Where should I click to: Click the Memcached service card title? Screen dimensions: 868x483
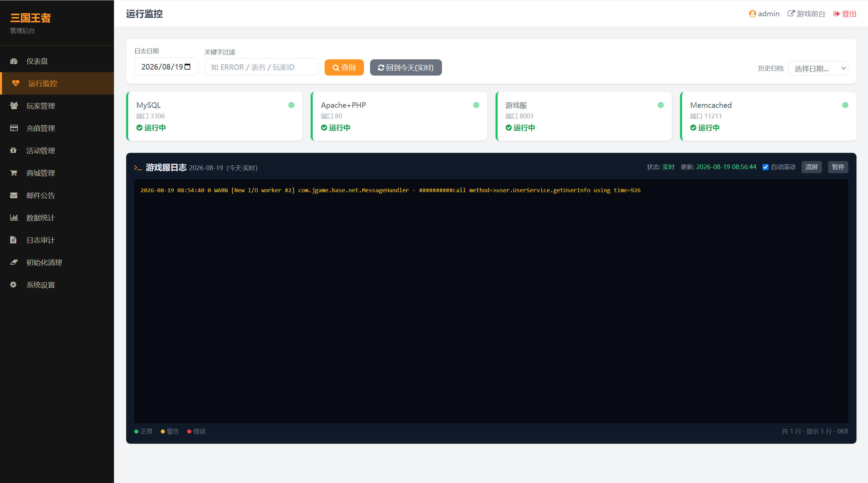[711, 105]
